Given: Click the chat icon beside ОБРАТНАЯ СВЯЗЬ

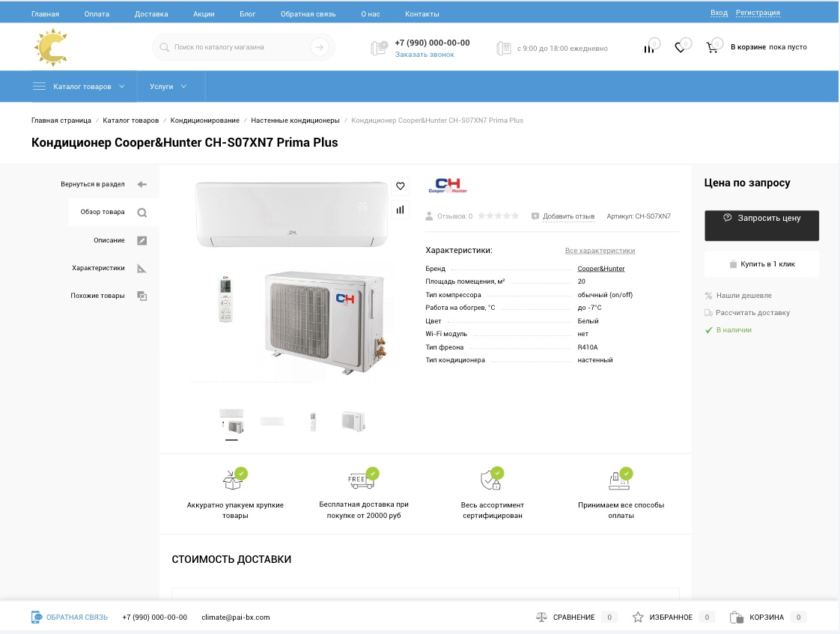Looking at the screenshot, I should pos(37,617).
